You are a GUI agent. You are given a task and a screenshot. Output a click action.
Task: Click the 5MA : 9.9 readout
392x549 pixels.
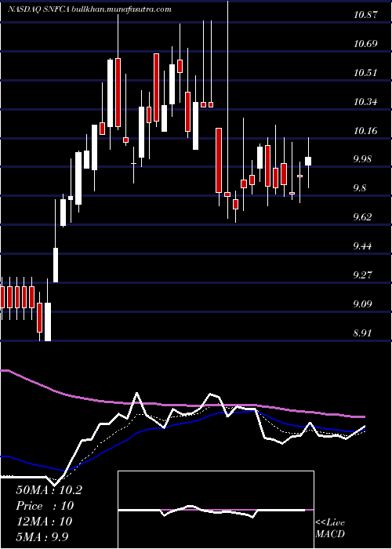pyautogui.click(x=42, y=536)
